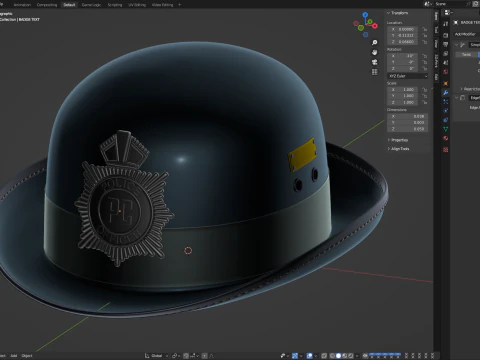Toggle viewport gizmos button

tap(295, 356)
